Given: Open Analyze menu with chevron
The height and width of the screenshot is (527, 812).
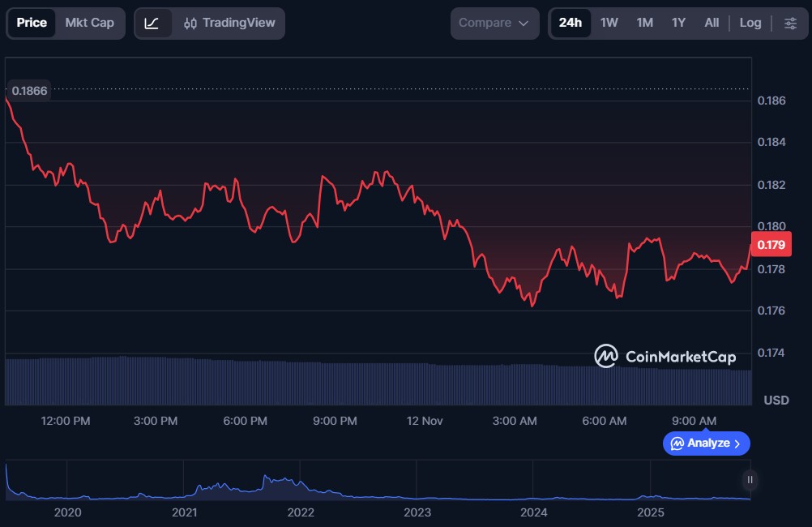Looking at the screenshot, I should 707,443.
